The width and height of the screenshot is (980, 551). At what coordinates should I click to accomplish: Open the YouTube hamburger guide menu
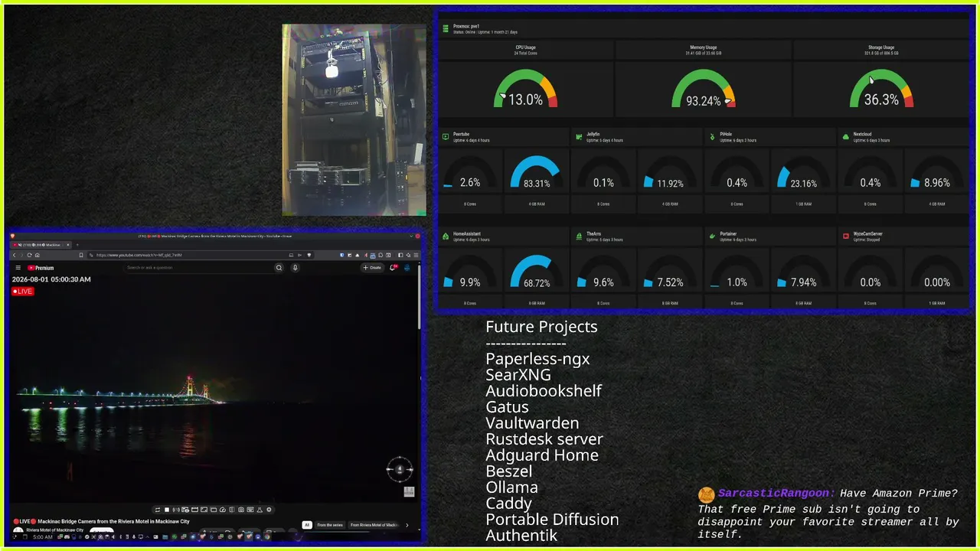coord(18,268)
